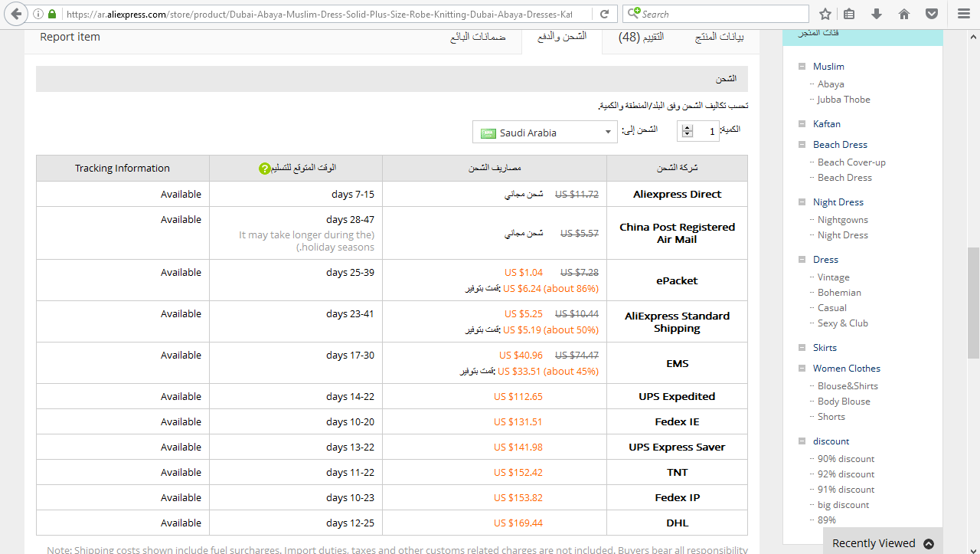Go to the home page icon
Image resolution: width=980 pixels, height=554 pixels.
coord(904,14)
